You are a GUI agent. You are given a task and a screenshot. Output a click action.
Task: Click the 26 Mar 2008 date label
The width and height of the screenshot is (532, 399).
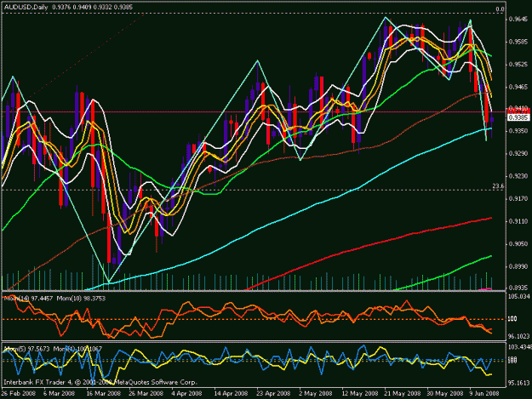(x=146, y=393)
